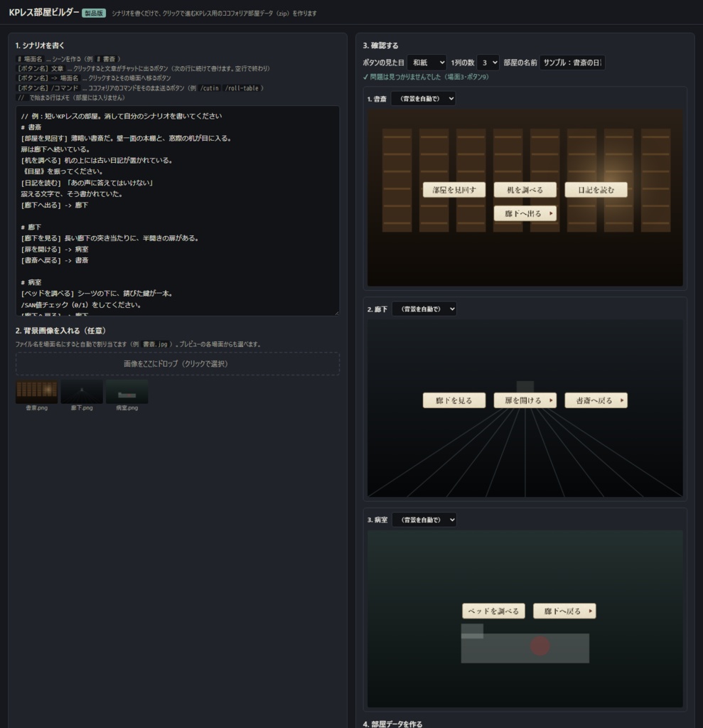
Task: Click the scene label 3. 病室
Action: coord(377,520)
